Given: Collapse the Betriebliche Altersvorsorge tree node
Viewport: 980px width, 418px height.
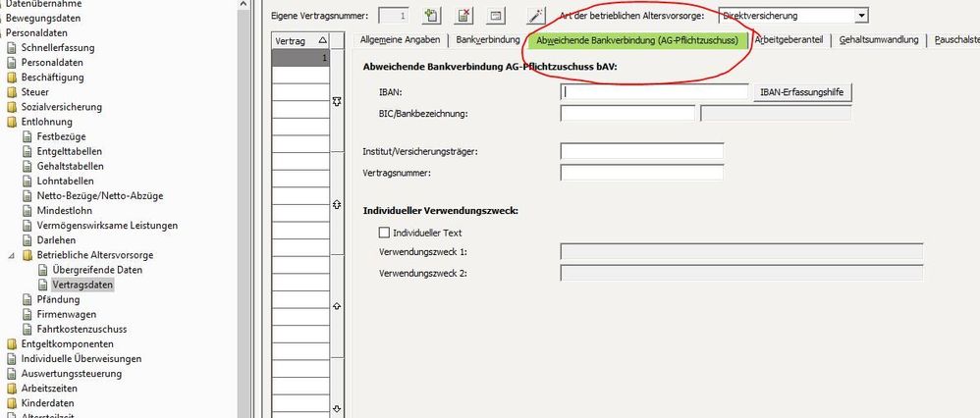Looking at the screenshot, I should (11, 255).
